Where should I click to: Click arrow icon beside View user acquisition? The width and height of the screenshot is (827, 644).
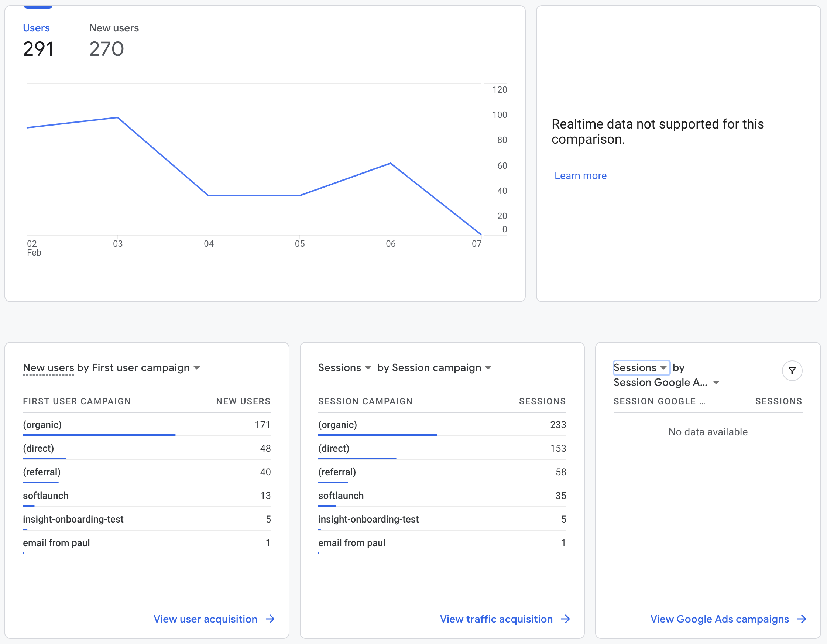pos(270,619)
